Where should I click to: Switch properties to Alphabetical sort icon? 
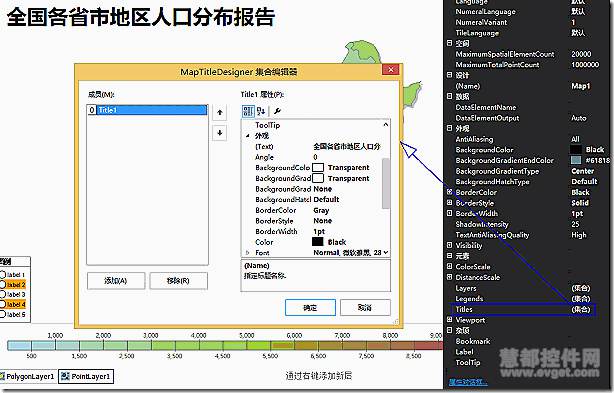261,111
